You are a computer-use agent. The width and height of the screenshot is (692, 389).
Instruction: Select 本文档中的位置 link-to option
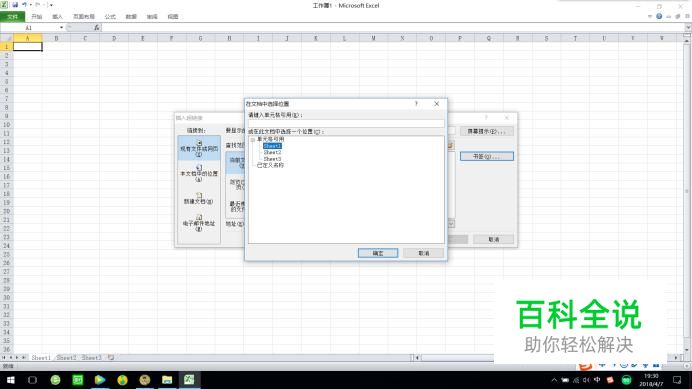(x=199, y=173)
